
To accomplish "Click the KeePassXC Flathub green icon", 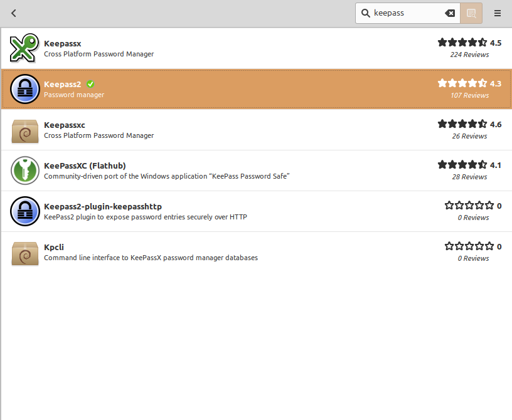I will tap(25, 171).
